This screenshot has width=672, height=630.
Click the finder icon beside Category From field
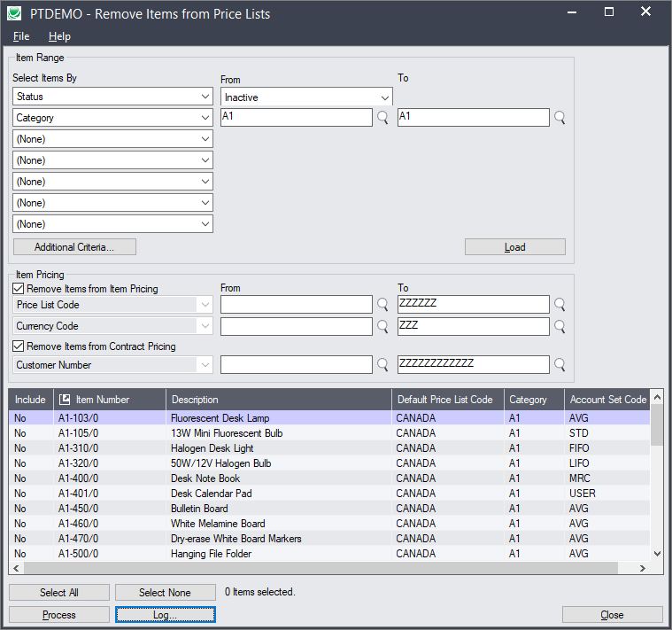(382, 118)
